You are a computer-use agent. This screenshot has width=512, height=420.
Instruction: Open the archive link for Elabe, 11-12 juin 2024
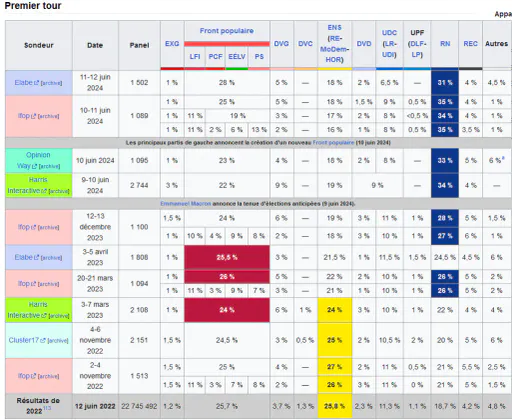pyautogui.click(x=51, y=83)
